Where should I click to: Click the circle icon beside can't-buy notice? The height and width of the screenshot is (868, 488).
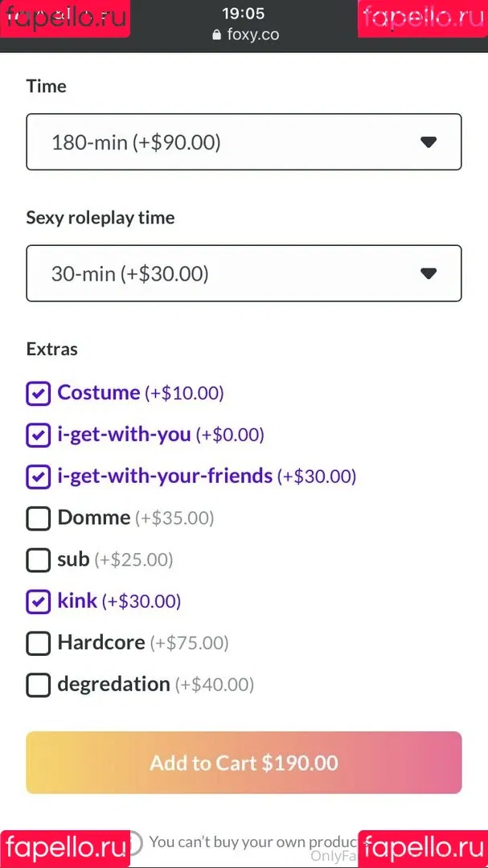133,842
